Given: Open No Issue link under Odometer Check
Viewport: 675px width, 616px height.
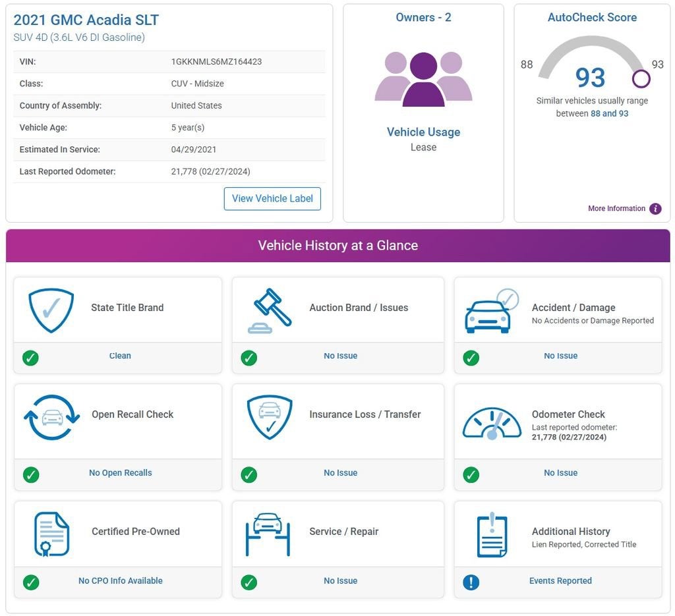Looking at the screenshot, I should 560,473.
